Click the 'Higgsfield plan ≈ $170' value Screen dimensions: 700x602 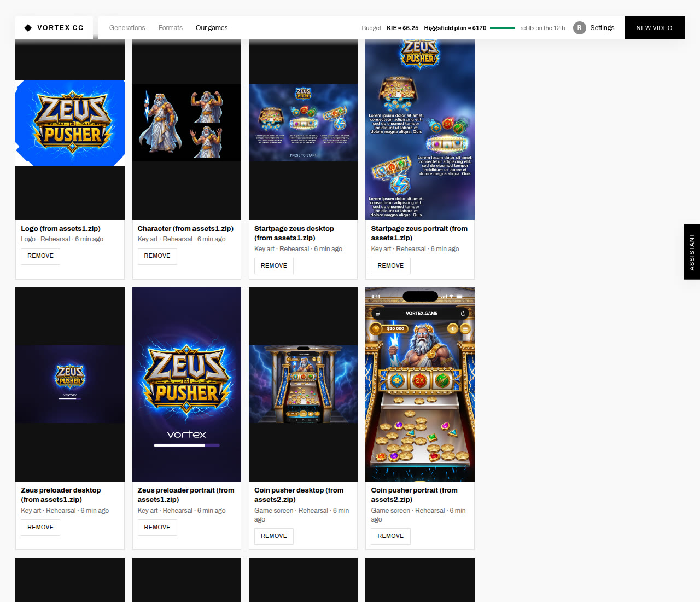click(455, 28)
